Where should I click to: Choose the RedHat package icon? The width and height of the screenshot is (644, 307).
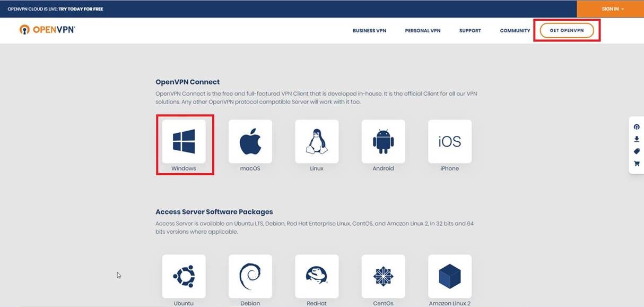[317, 276]
